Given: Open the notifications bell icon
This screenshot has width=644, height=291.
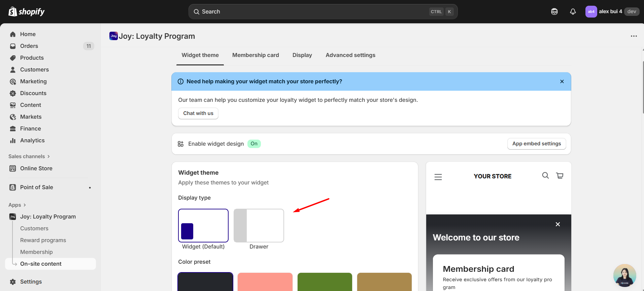Looking at the screenshot, I should coord(573,12).
